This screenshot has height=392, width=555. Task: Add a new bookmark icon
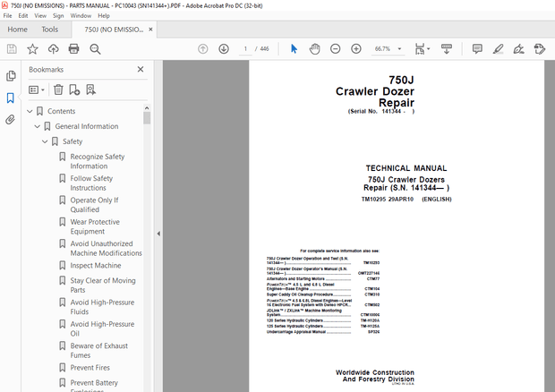(74, 89)
